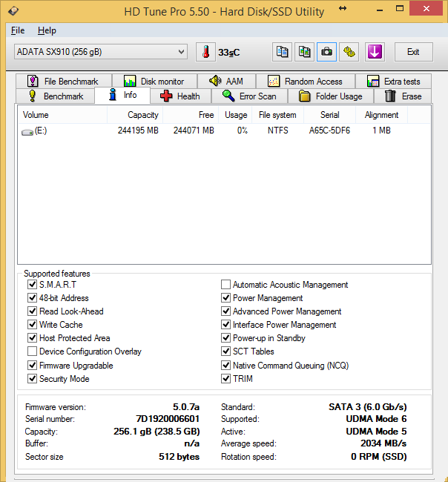448x482 pixels.
Task: Open the ADATA SX910 drive dropdown
Action: [x=101, y=52]
